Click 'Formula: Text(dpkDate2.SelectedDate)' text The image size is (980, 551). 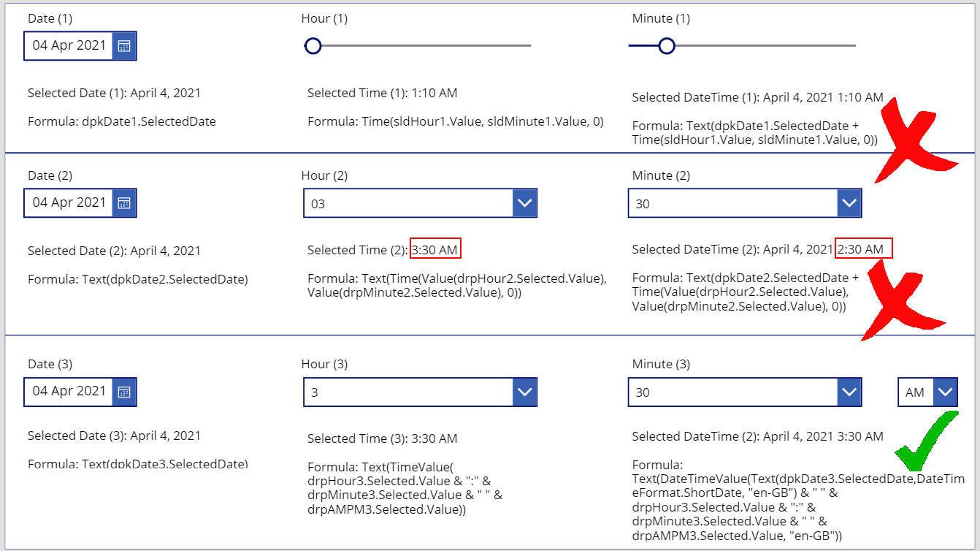pos(138,279)
